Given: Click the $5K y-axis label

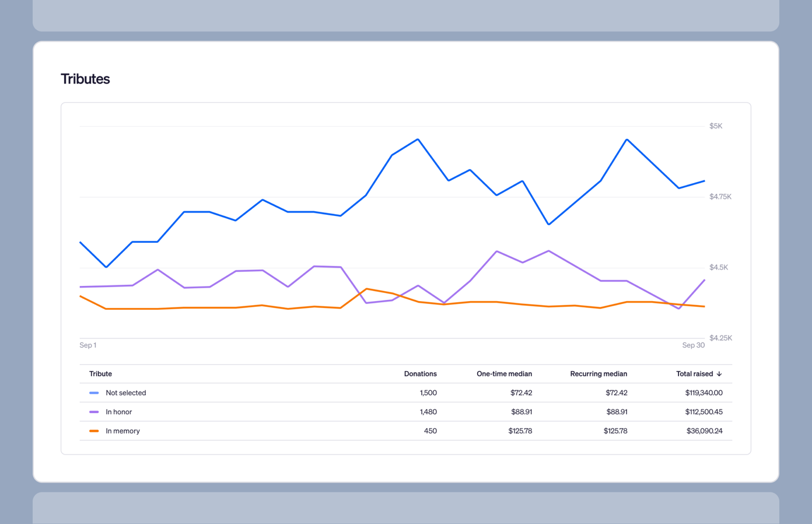Looking at the screenshot, I should coord(716,126).
